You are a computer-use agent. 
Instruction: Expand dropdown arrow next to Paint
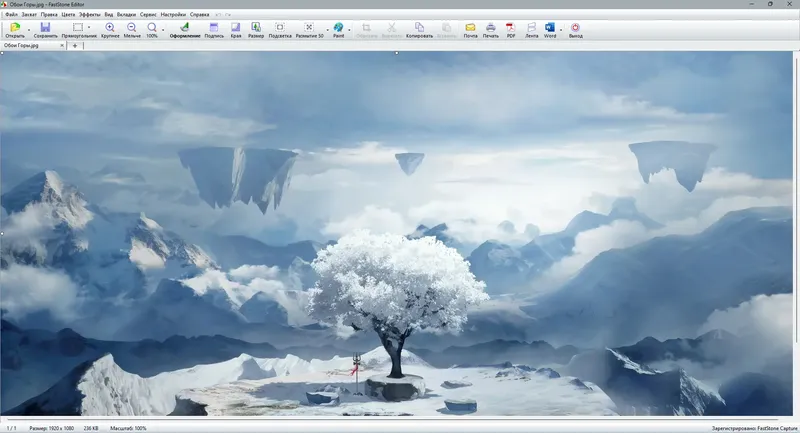tap(349, 30)
